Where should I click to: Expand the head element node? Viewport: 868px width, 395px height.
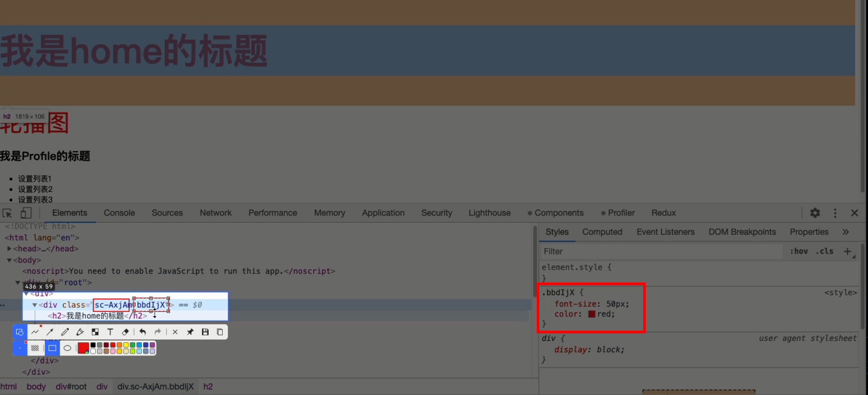(x=9, y=249)
